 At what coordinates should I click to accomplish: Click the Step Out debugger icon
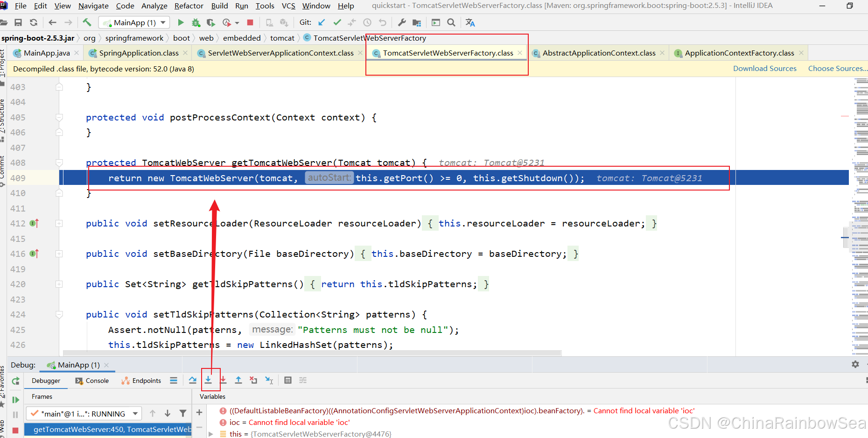coord(238,380)
